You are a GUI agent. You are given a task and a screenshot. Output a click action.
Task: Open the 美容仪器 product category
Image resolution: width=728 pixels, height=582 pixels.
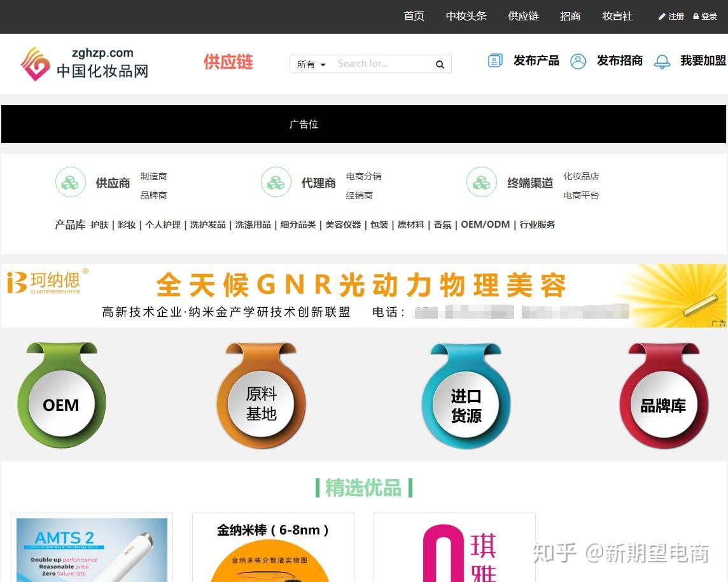point(343,225)
